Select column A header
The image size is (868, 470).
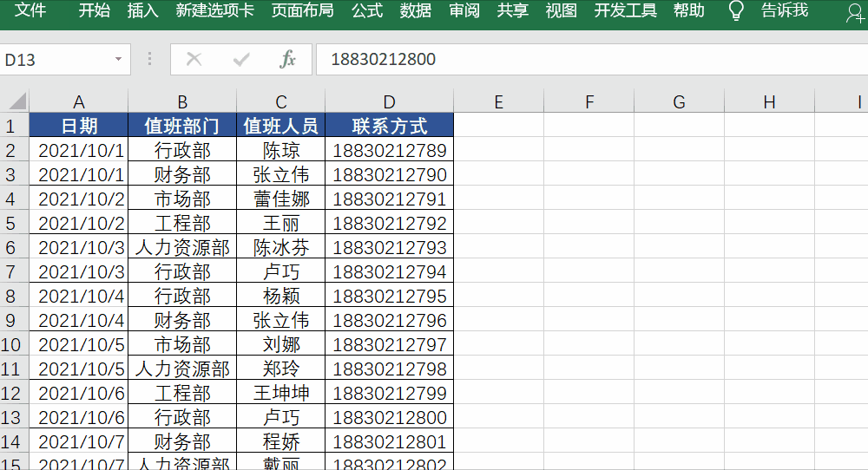coord(79,101)
